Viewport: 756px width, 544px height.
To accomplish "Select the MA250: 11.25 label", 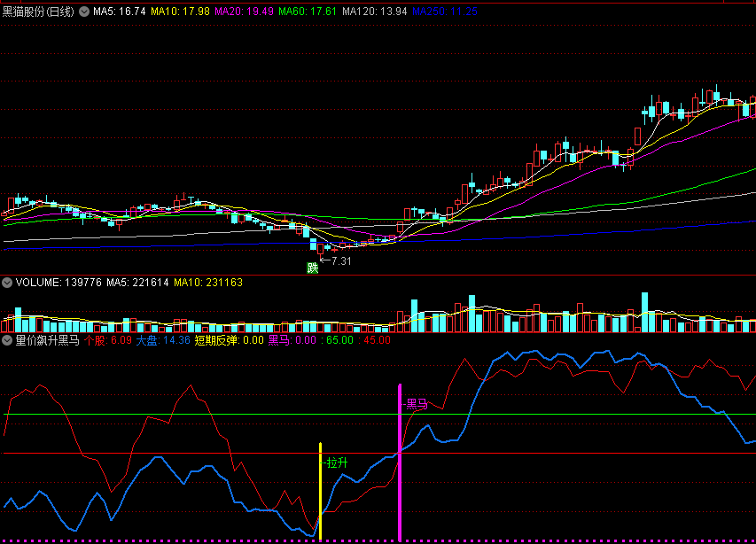I will (x=445, y=12).
